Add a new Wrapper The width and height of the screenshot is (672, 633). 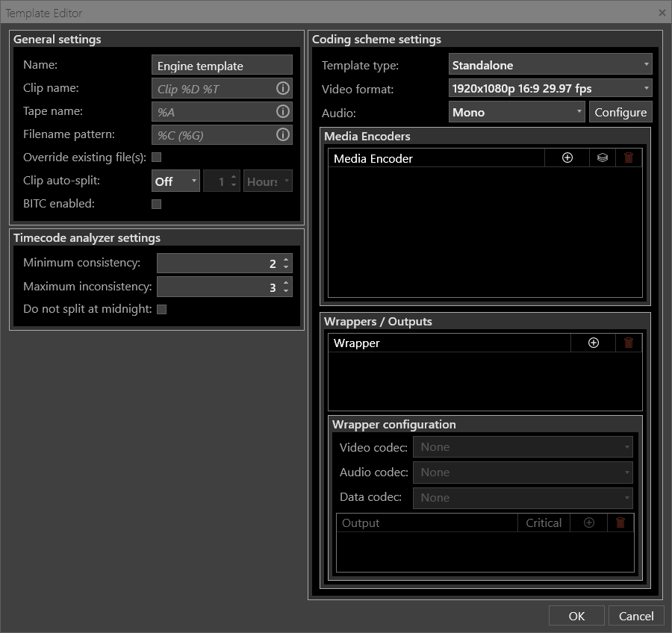point(593,343)
